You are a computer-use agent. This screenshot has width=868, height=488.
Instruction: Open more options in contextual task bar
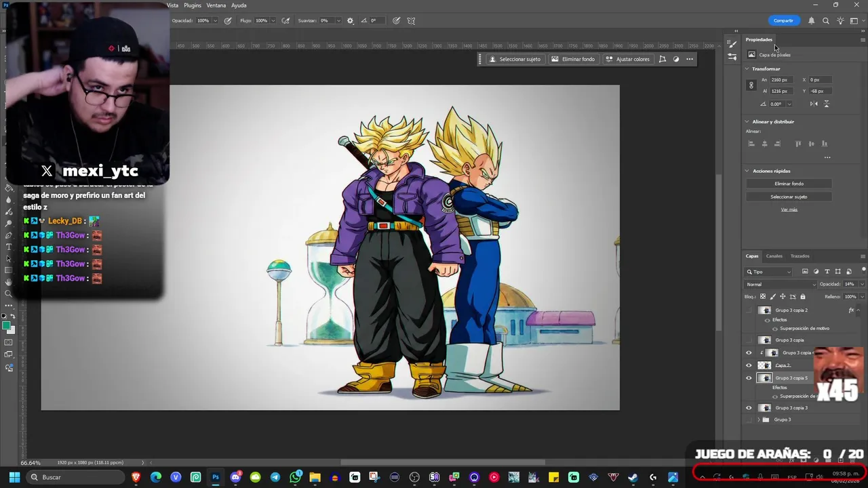tap(690, 59)
